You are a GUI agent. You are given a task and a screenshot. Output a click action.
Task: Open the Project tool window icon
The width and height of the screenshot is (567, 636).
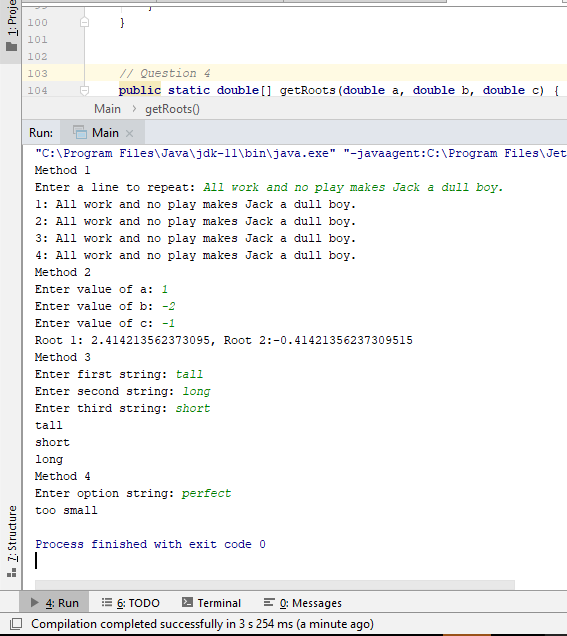pos(12,47)
